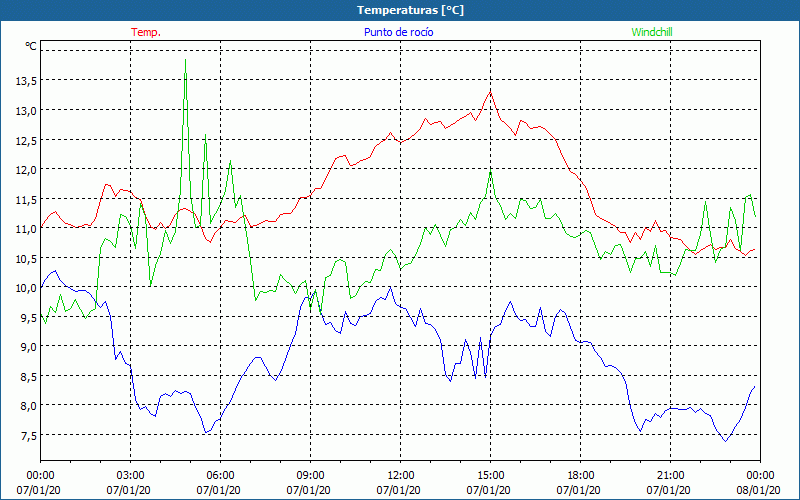Image resolution: width=800 pixels, height=500 pixels.
Task: Click the 8,0 y-axis value
Action: (28, 406)
